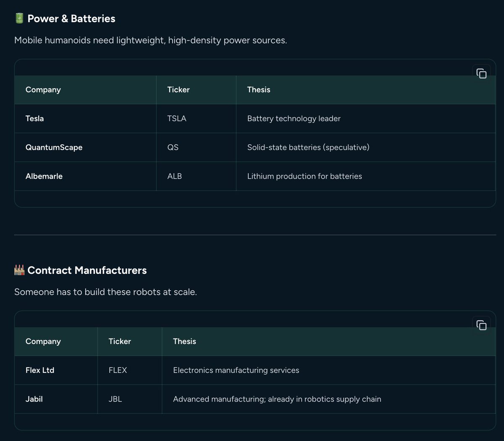504x441 pixels.
Task: Click the factory emoji icon
Action: (x=19, y=270)
